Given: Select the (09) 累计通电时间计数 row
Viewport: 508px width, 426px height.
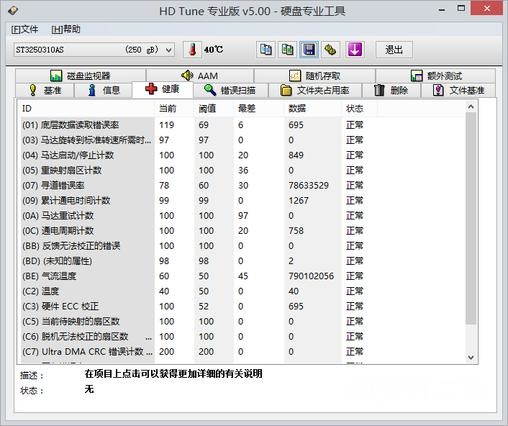Looking at the screenshot, I should (x=193, y=201).
